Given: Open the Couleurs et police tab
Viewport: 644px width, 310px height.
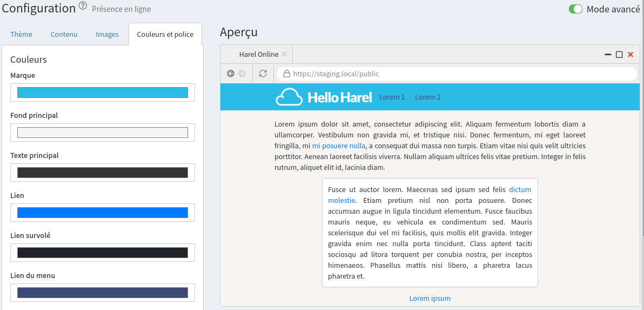Looking at the screenshot, I should point(165,34).
